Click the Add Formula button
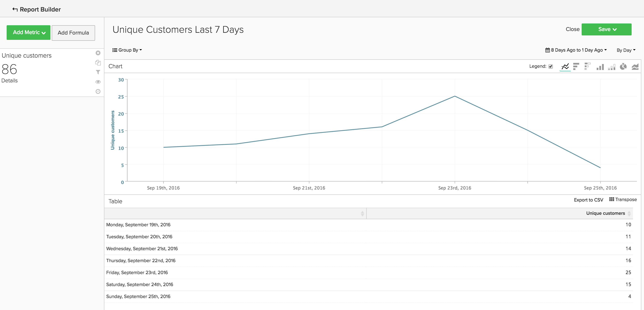This screenshot has height=310, width=644. click(73, 33)
